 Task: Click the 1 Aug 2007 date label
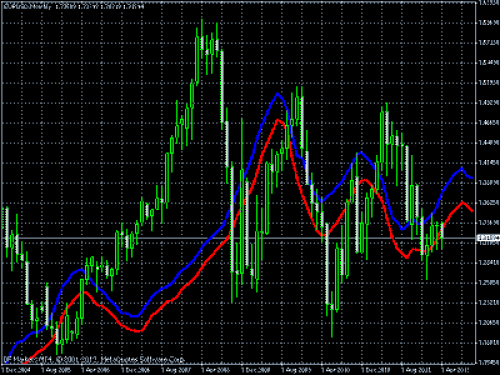176,369
